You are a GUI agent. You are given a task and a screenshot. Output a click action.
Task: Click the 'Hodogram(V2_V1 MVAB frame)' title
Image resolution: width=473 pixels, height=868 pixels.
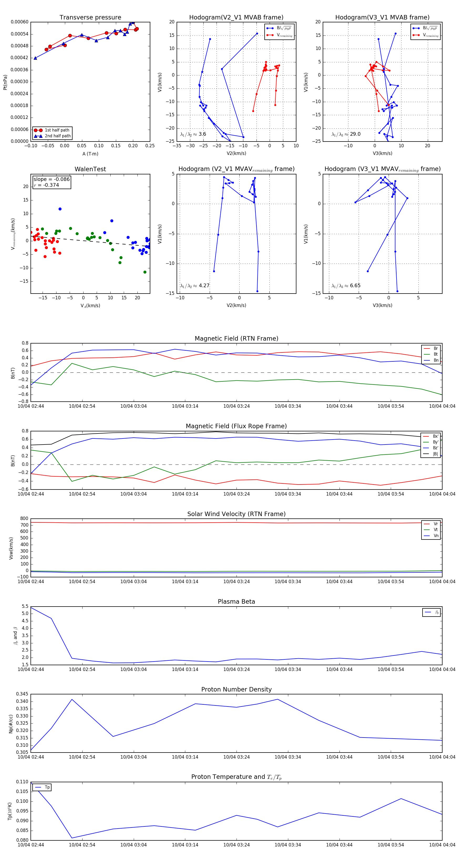[236, 18]
